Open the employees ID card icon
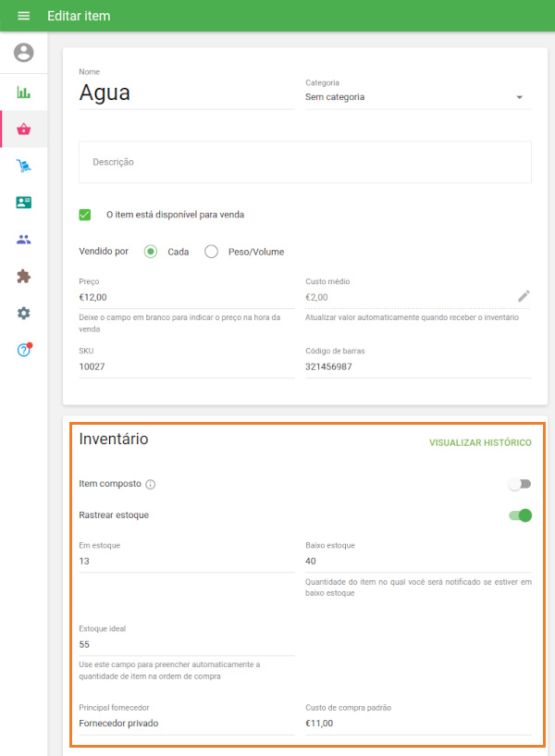This screenshot has width=555, height=756. tap(23, 203)
